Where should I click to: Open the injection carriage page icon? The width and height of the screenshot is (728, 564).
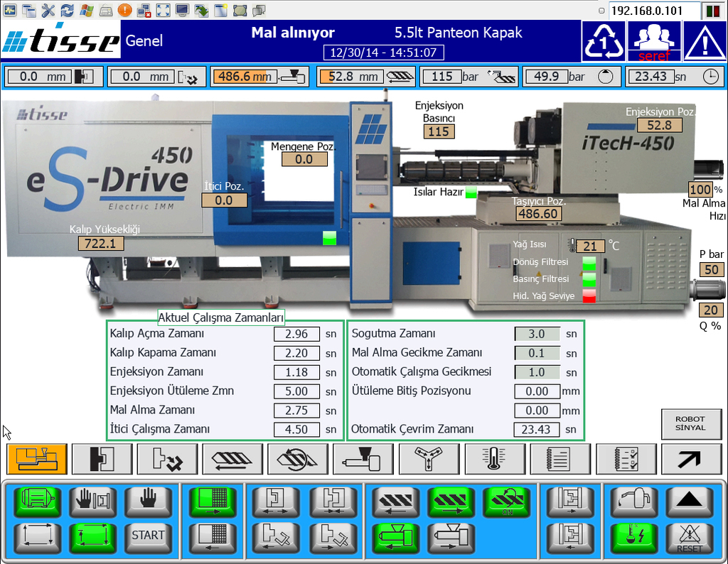(x=363, y=459)
